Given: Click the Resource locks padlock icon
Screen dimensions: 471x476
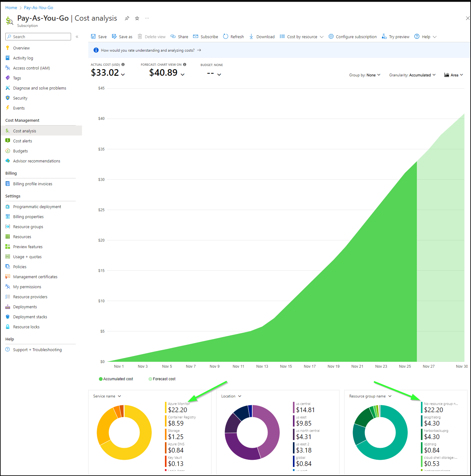Looking at the screenshot, I should click(8, 327).
